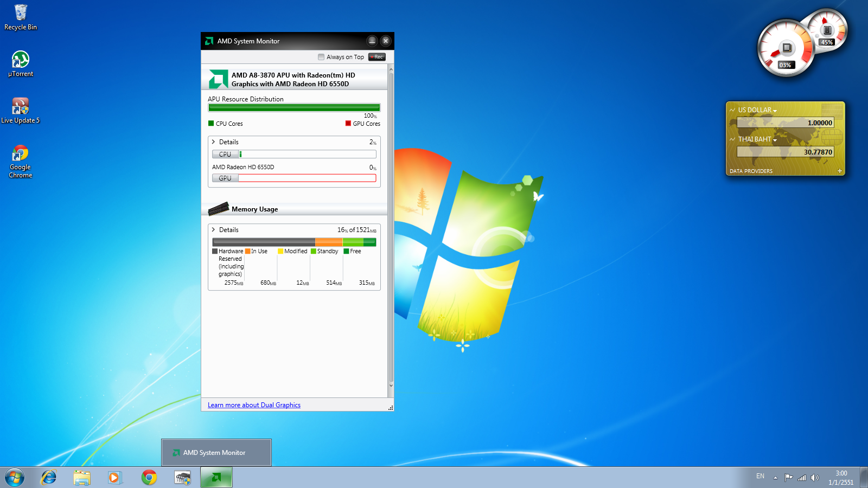Click the 'APU Resource Distribution' label
The width and height of the screenshot is (868, 488).
246,99
